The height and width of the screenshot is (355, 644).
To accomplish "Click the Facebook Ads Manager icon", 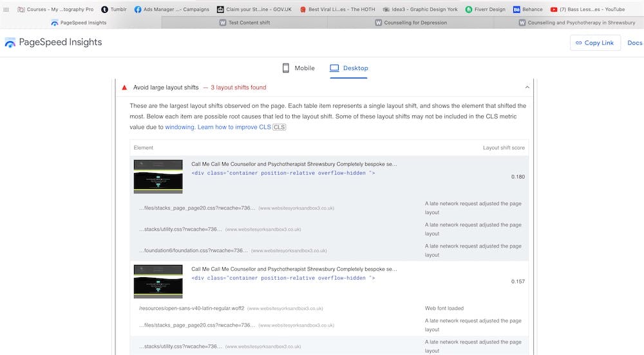I will click(138, 10).
